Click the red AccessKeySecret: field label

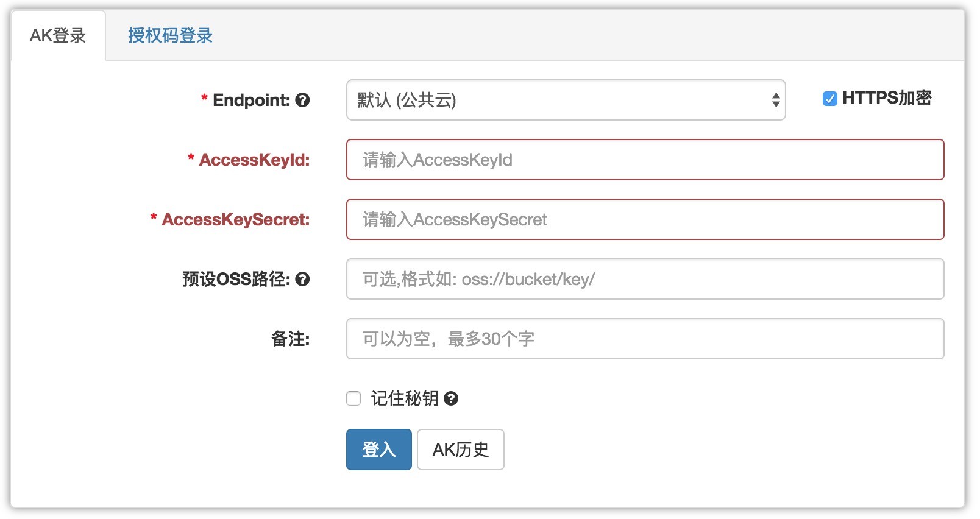[235, 219]
